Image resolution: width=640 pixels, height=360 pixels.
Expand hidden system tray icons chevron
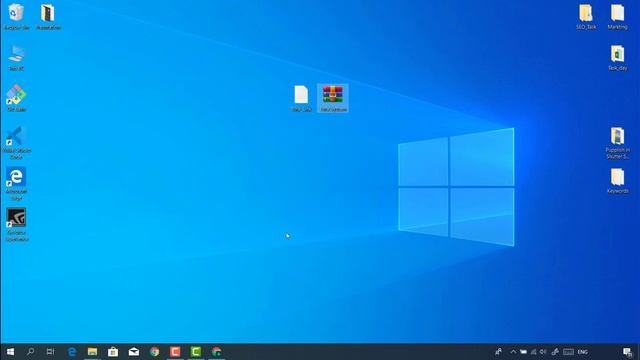tap(513, 352)
